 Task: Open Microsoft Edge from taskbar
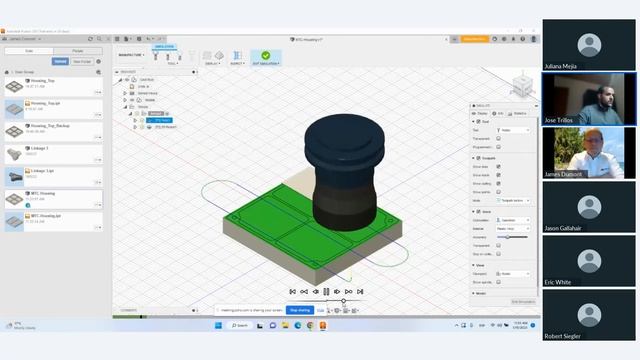(x=298, y=325)
